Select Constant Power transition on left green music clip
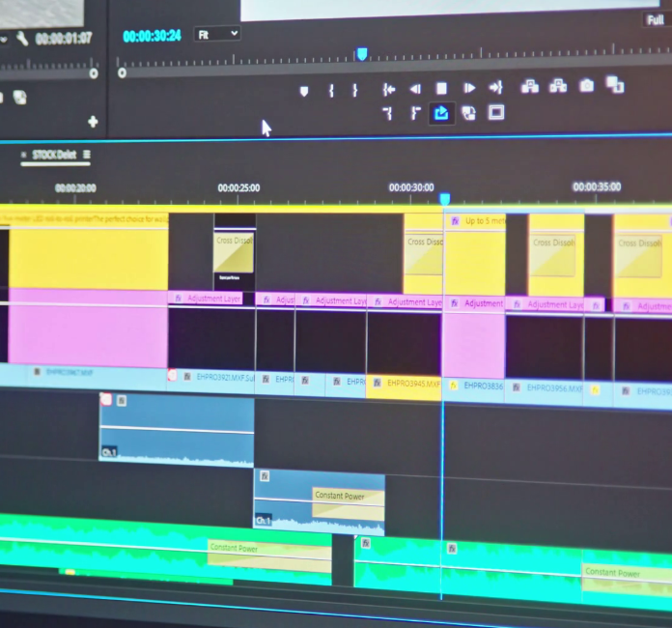The height and width of the screenshot is (628, 672). [269, 556]
